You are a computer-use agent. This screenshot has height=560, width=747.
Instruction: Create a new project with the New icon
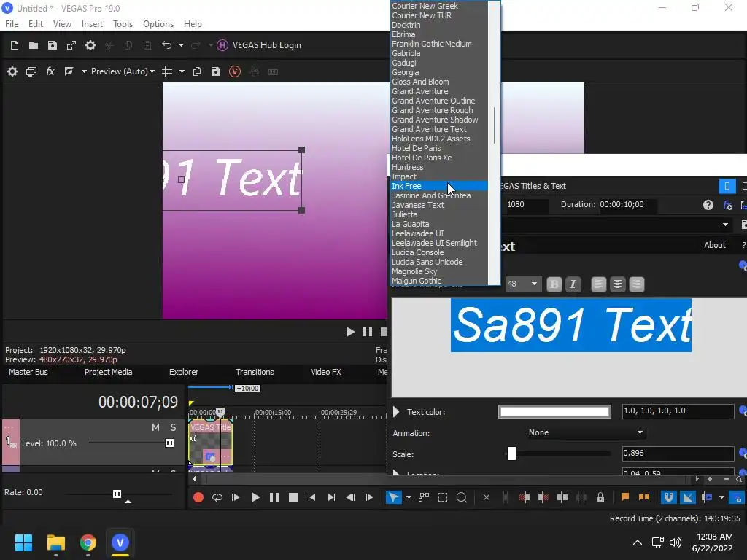point(15,45)
